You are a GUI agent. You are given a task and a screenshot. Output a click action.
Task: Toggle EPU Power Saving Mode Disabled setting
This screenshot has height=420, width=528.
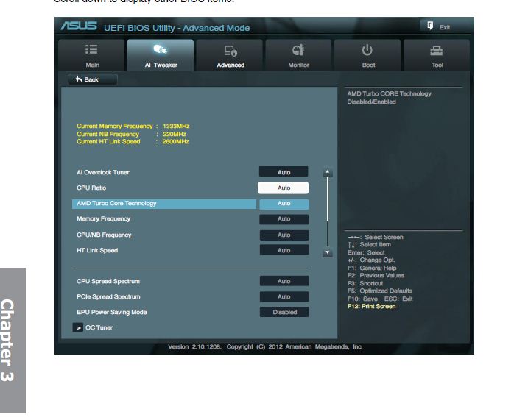[x=284, y=312]
